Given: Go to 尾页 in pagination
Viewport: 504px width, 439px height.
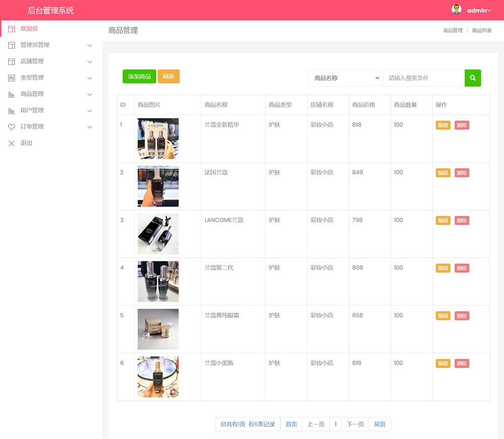Looking at the screenshot, I should 380,424.
